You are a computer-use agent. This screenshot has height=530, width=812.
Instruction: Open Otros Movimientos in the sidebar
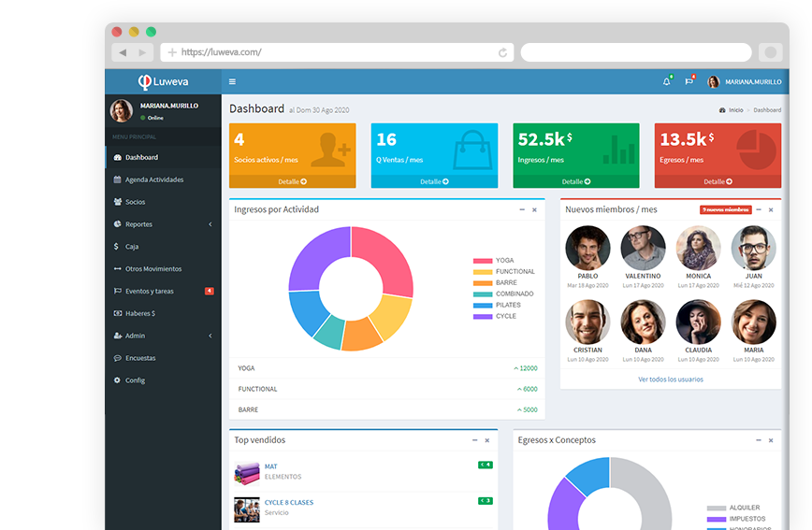163,268
